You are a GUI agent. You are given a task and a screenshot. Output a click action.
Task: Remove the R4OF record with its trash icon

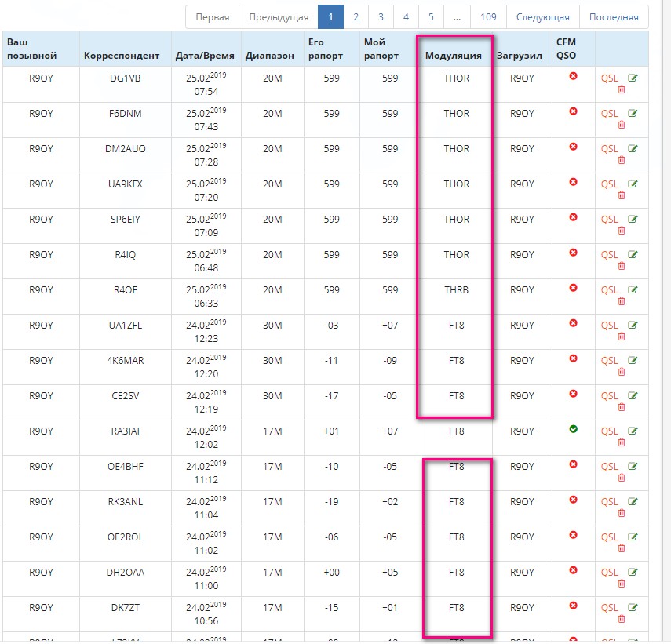click(x=621, y=301)
